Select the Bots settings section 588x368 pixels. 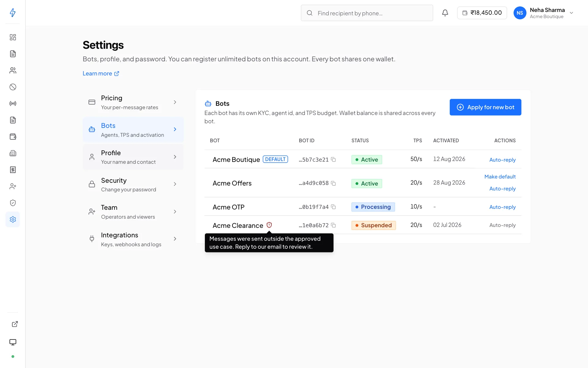pos(133,129)
